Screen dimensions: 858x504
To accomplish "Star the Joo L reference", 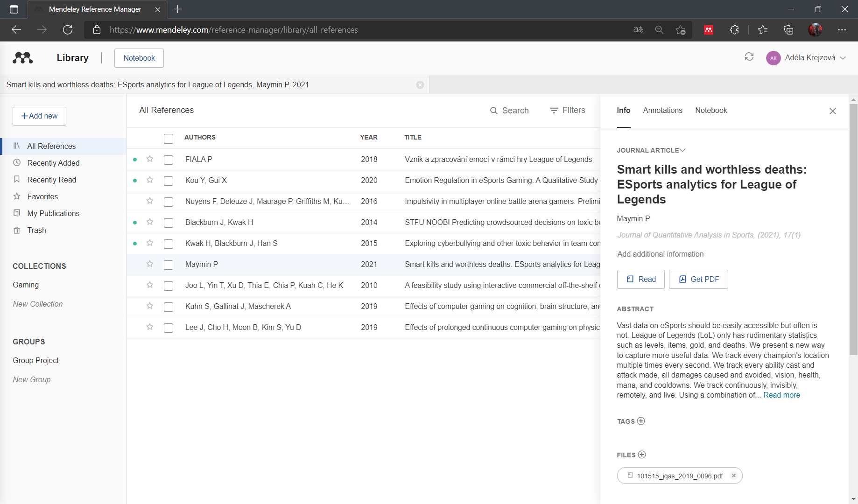I will 150,285.
